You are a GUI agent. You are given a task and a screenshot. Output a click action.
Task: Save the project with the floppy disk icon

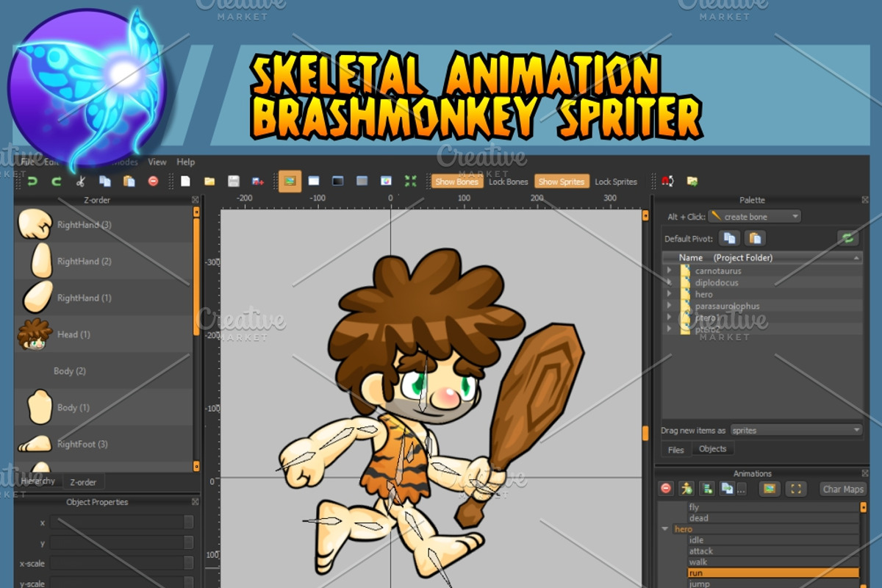(234, 181)
